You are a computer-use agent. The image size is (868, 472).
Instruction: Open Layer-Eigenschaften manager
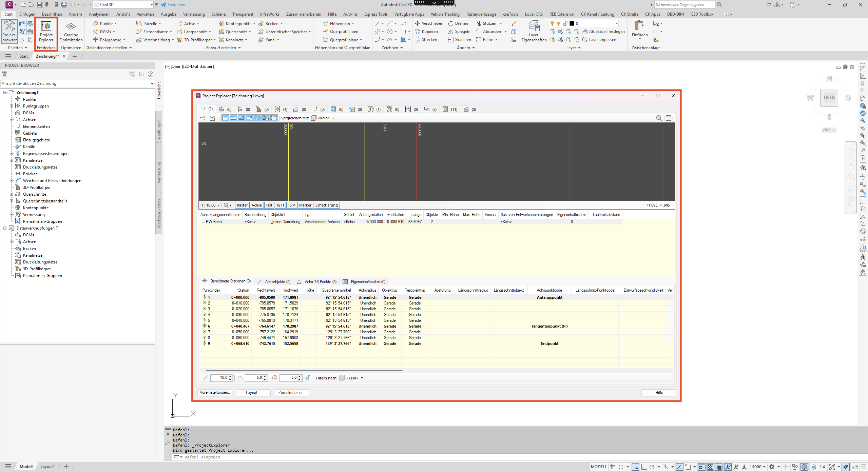tap(534, 32)
